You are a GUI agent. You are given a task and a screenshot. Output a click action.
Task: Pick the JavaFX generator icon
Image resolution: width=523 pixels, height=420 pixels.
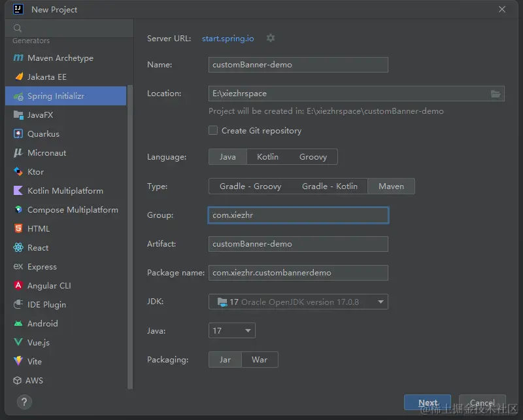pos(18,115)
